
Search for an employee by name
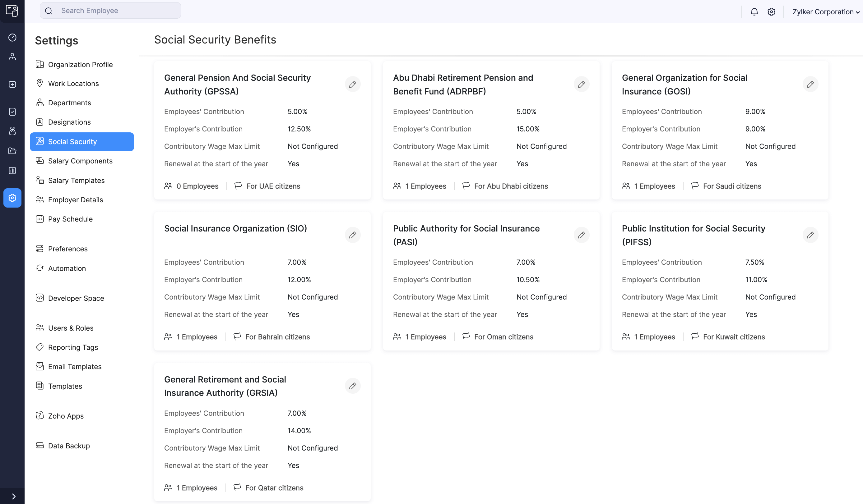[118, 10]
